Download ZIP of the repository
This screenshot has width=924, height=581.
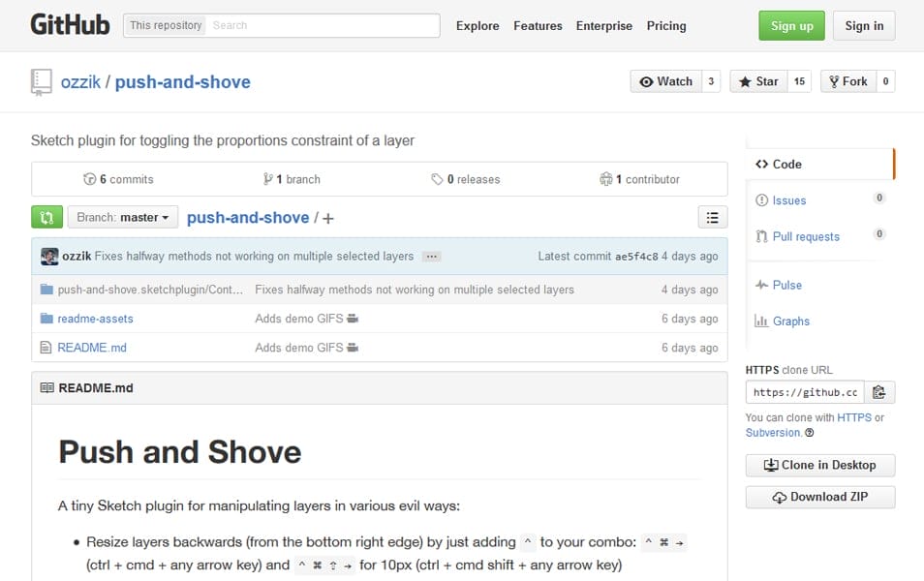tap(819, 497)
